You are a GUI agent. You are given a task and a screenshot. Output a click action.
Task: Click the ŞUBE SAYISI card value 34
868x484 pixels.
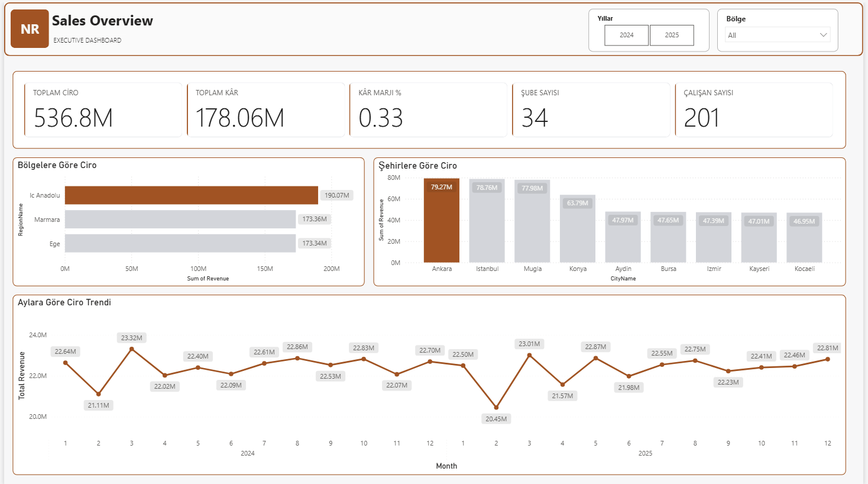pos(535,118)
